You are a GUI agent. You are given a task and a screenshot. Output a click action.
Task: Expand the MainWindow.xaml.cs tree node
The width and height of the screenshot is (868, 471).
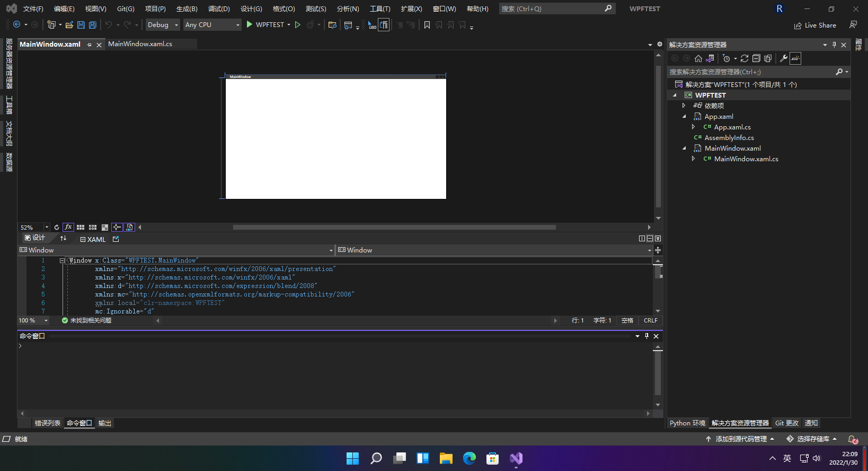tap(693, 159)
